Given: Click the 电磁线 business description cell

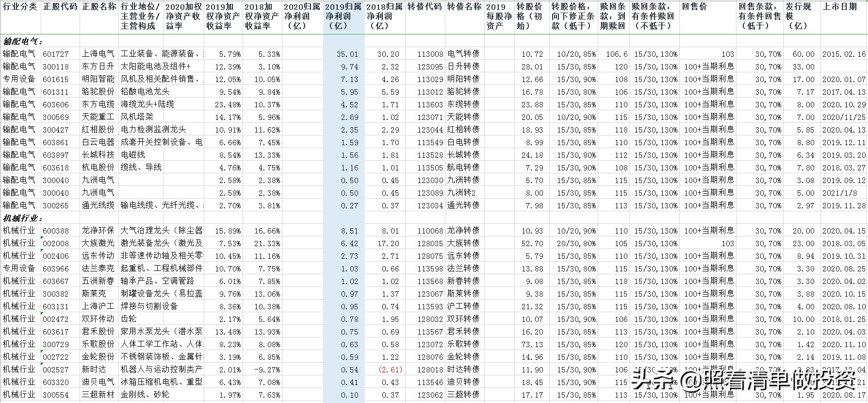Looking at the screenshot, I should (133, 155).
